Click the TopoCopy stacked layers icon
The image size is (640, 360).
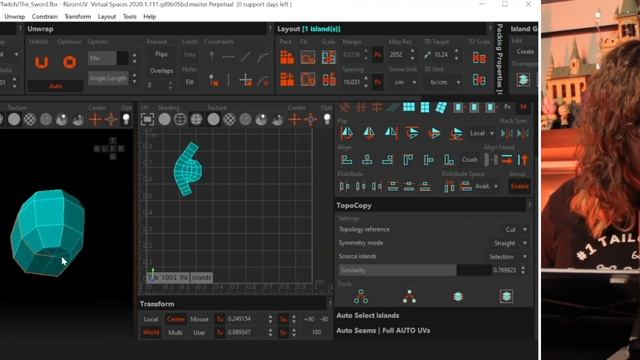click(x=458, y=296)
